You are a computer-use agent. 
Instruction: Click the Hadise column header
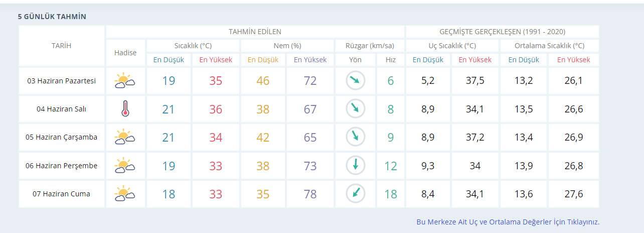pos(125,53)
